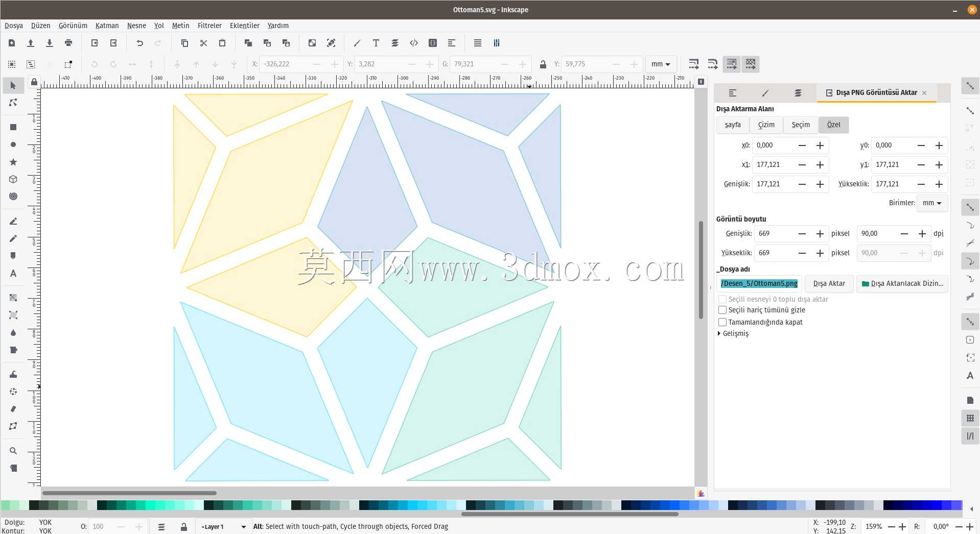
Task: Open Fill and Stroke panel tab icon
Action: pyautogui.click(x=765, y=93)
